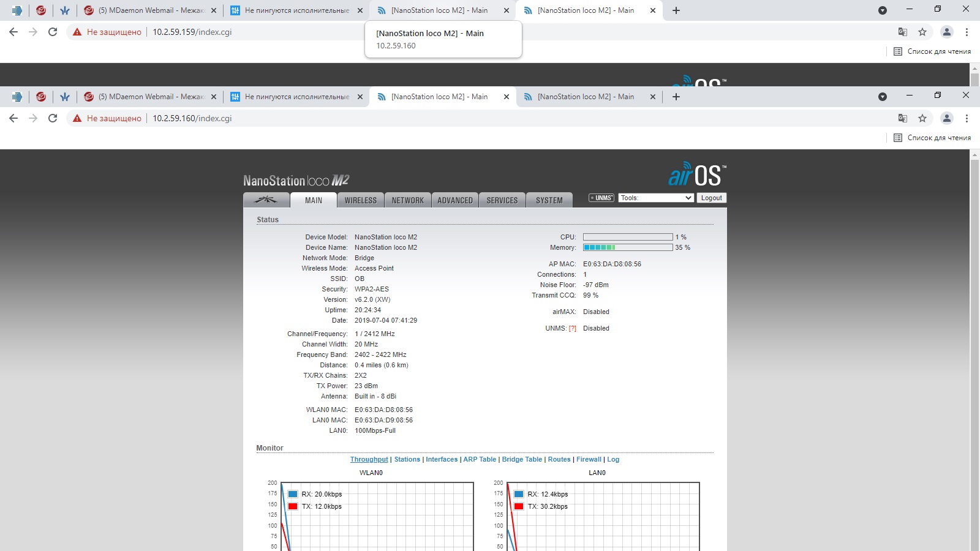Open the Firewall monitor link

tap(589, 460)
